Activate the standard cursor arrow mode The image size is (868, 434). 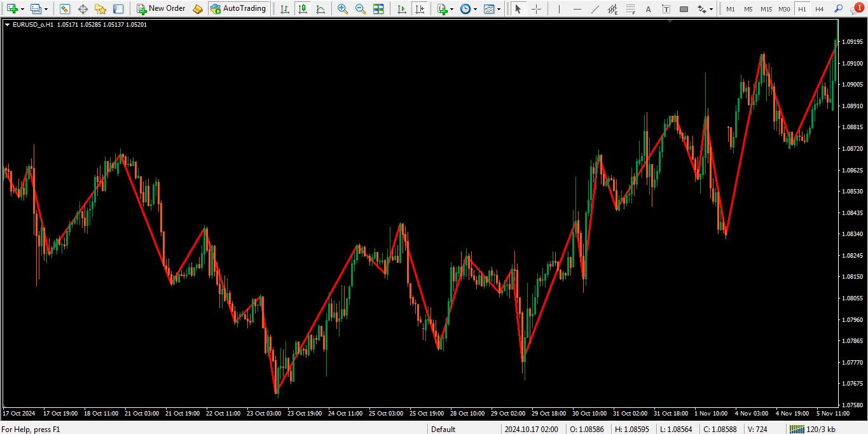[518, 9]
